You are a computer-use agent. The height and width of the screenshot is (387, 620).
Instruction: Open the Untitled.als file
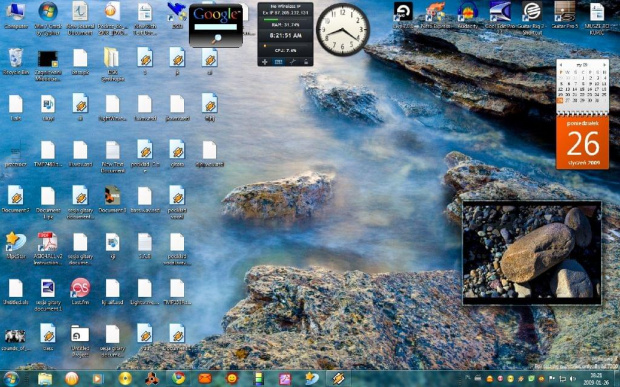click(x=16, y=292)
